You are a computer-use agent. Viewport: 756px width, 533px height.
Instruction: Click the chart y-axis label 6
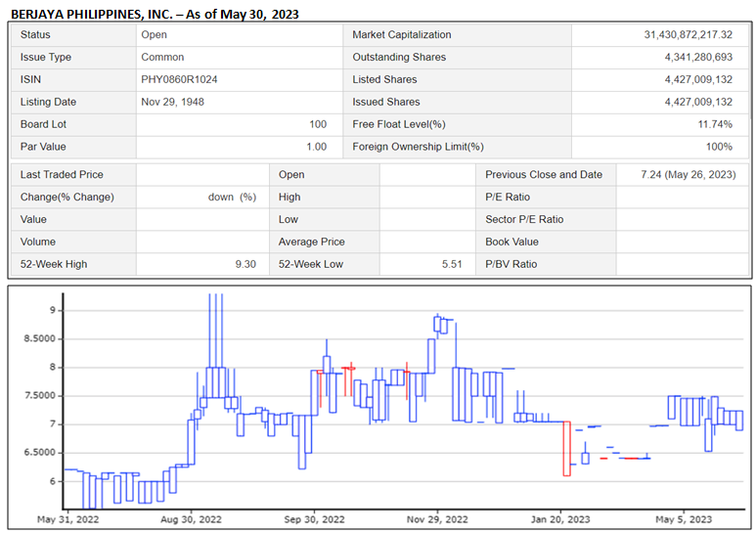(x=53, y=481)
